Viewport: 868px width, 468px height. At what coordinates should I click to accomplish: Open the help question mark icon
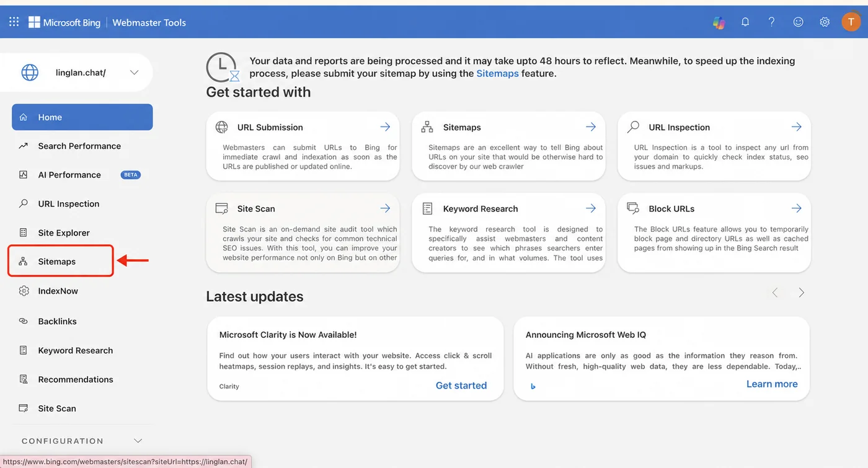tap(771, 22)
